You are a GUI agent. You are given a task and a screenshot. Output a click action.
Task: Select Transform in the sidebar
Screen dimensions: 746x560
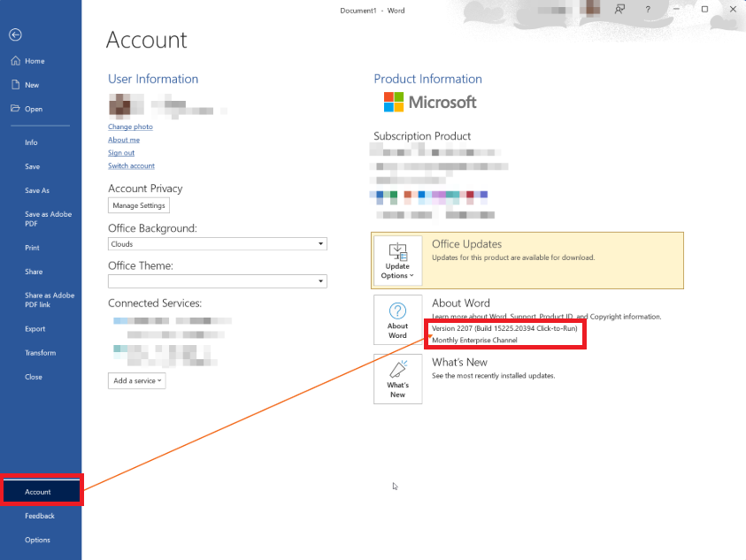[41, 353]
